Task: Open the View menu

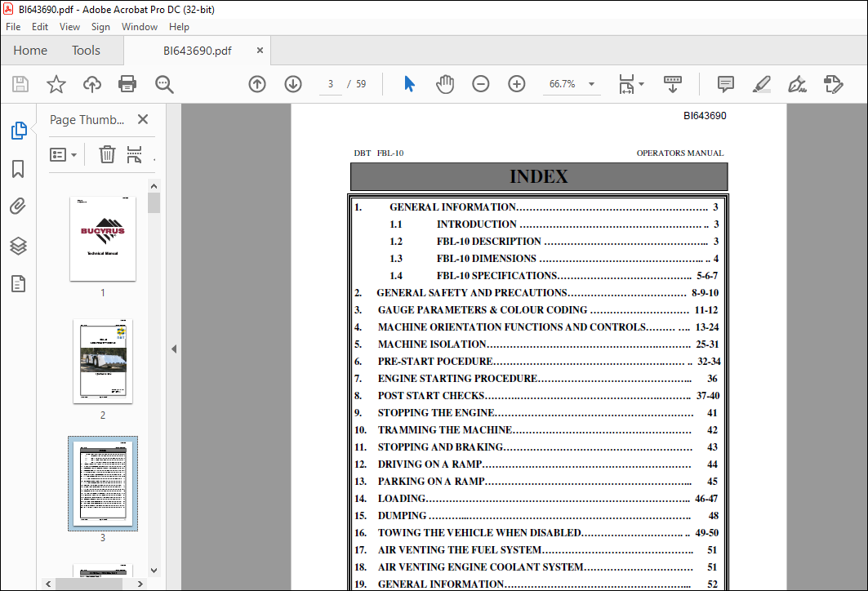Action: point(69,27)
